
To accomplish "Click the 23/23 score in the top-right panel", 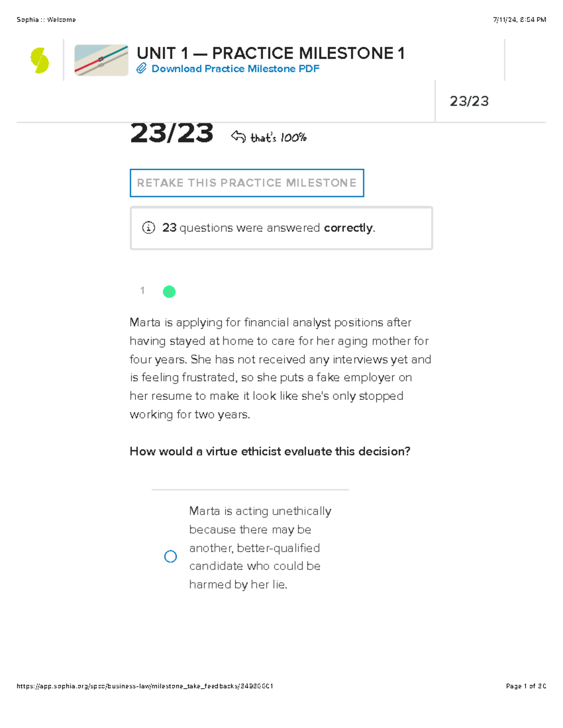I will [469, 101].
